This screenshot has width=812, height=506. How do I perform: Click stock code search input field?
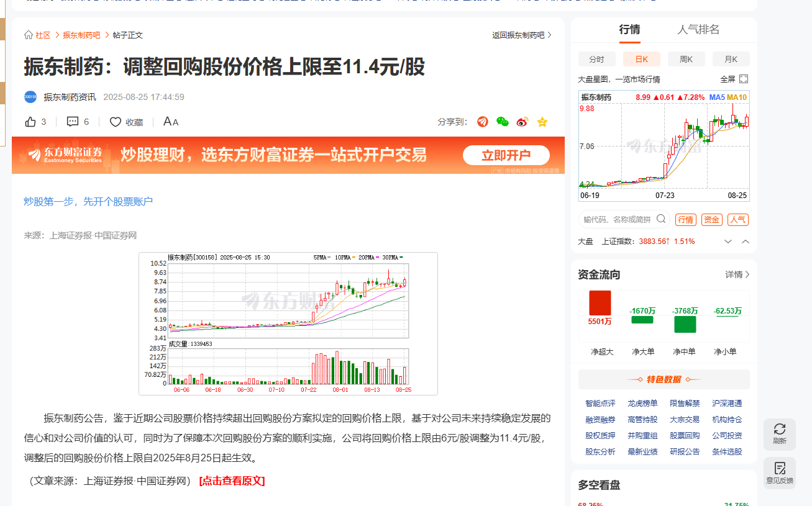618,219
